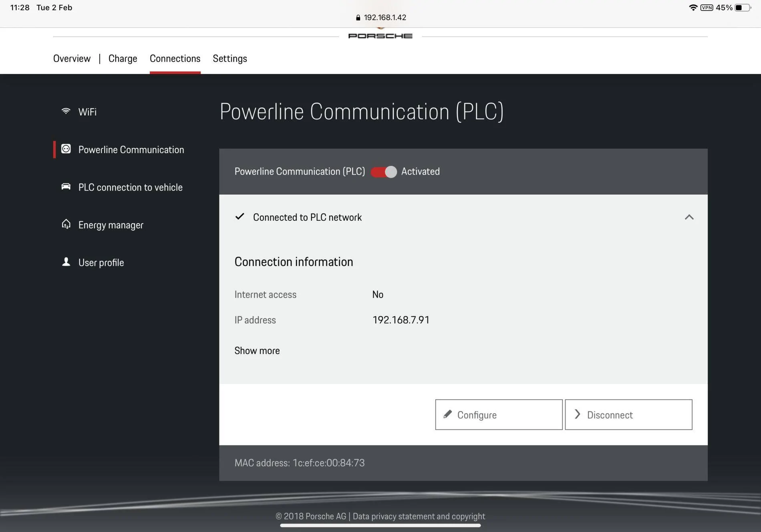Open WiFi in the sidebar
The width and height of the screenshot is (761, 532).
pos(87,112)
